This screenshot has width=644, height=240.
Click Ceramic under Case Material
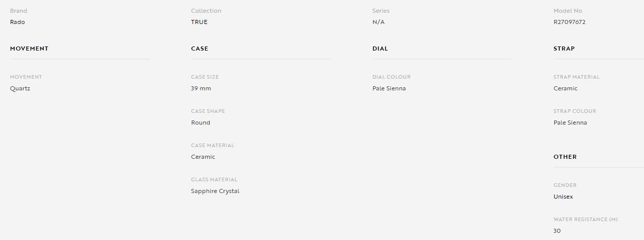pyautogui.click(x=203, y=157)
